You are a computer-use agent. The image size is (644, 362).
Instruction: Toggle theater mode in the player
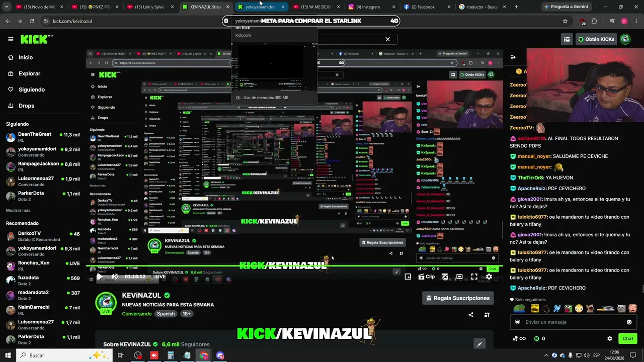point(459,277)
